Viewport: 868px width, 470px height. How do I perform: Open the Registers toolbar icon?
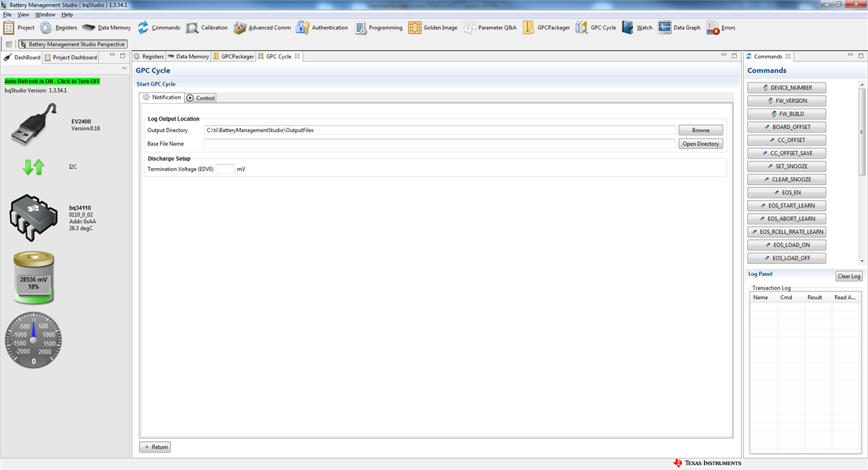[46, 28]
